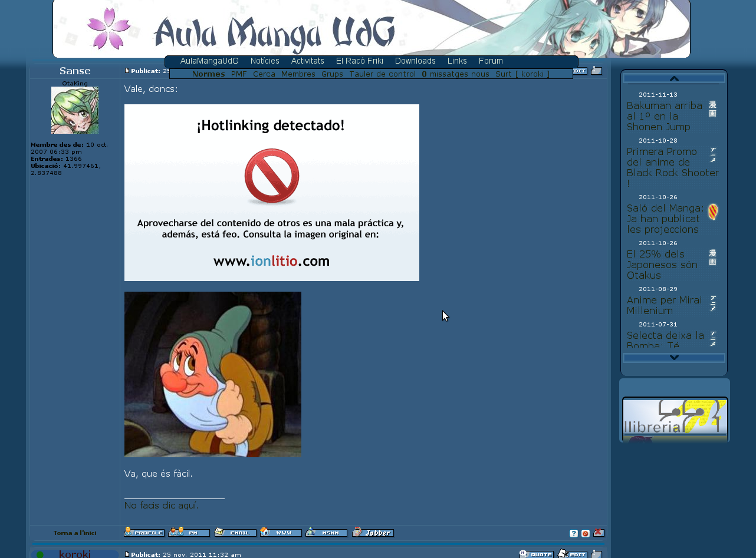The height and width of the screenshot is (558, 756).
Task: Open El 25% dels Japonesos headline
Action: click(662, 265)
